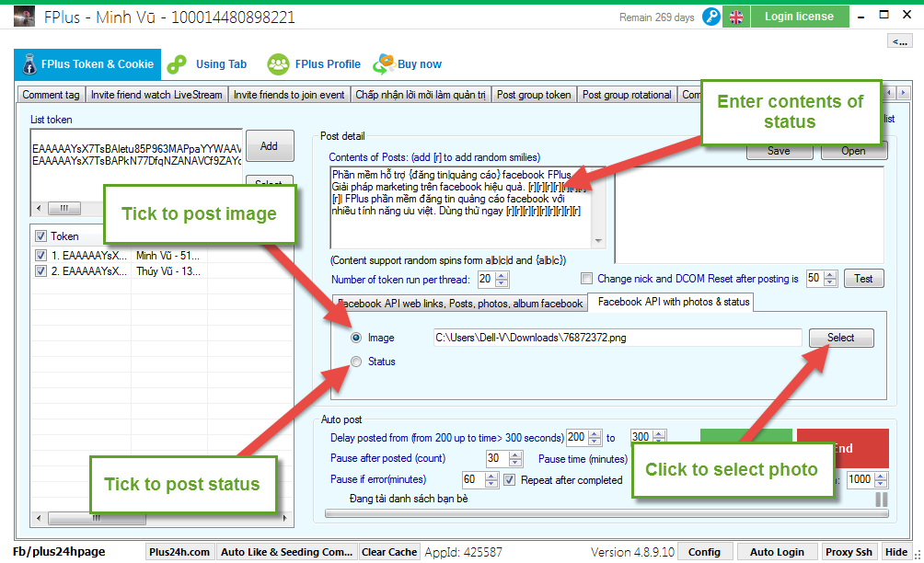Collapse panel with the "<..." button
The image size is (924, 563).
(x=900, y=40)
